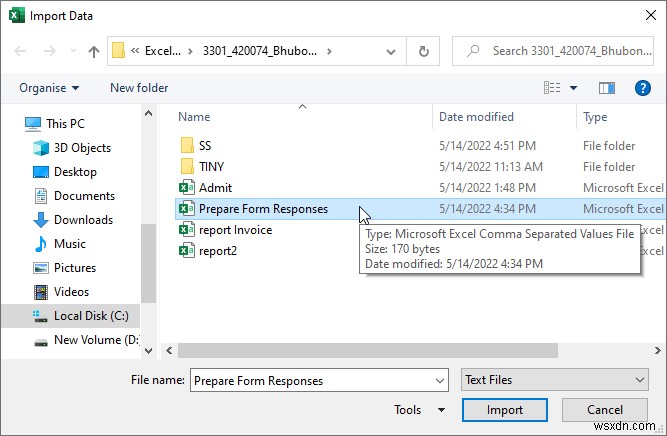Open the Organise menu
Viewport: 667px width, 436px height.
(49, 88)
